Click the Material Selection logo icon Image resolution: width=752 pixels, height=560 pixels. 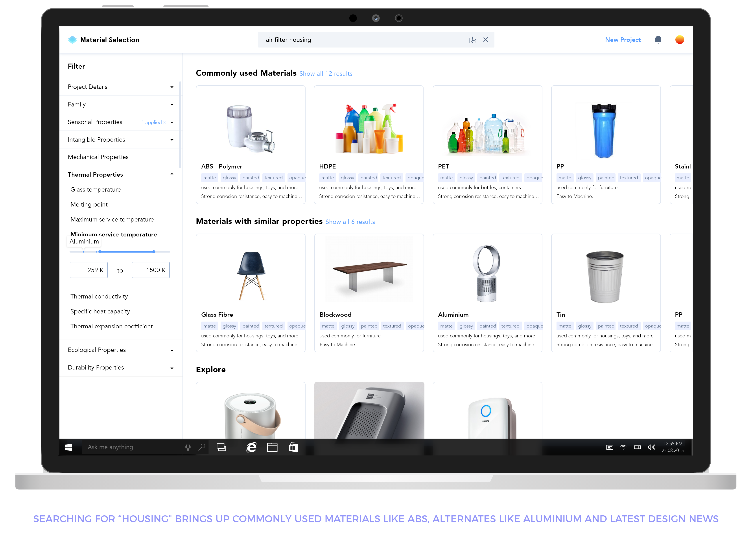point(72,40)
